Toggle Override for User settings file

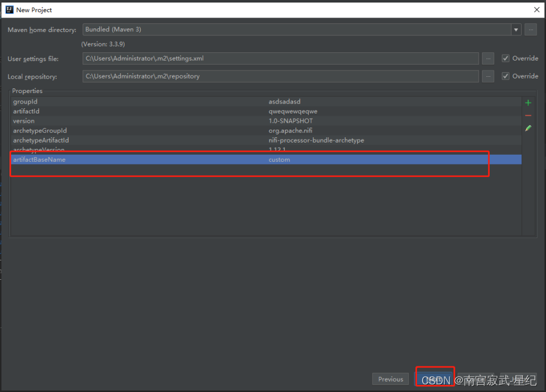pos(505,58)
